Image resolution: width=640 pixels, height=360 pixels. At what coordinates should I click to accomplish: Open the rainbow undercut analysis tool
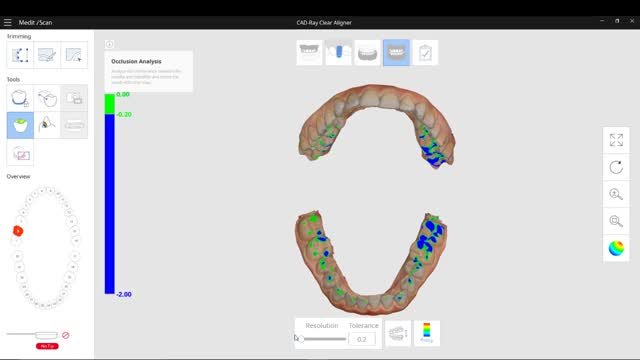47,125
